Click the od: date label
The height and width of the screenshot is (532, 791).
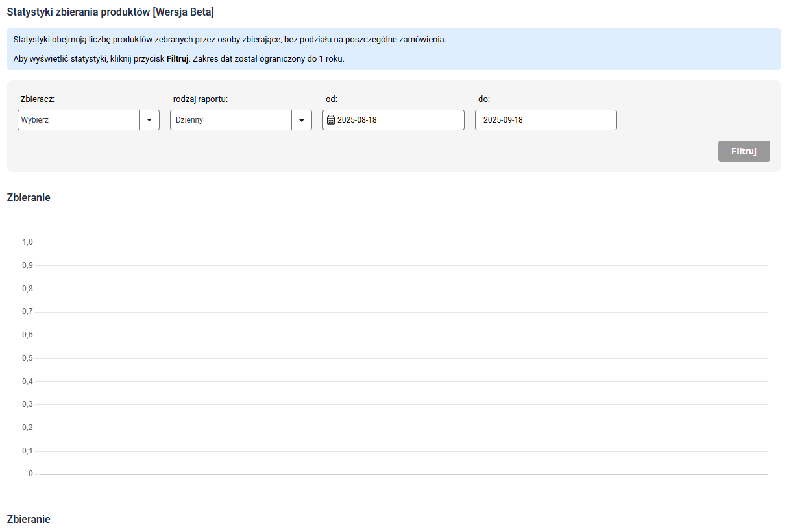[x=332, y=99]
